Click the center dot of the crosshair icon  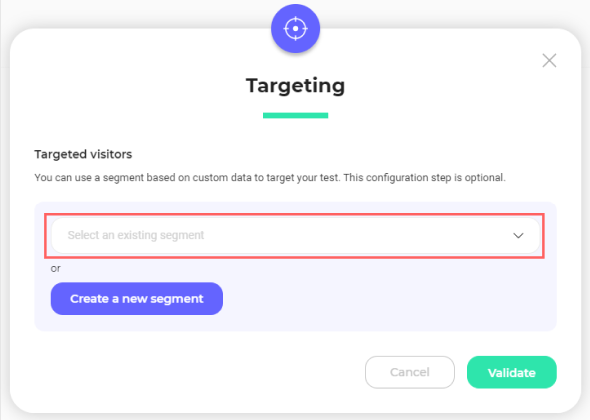[x=295, y=29]
